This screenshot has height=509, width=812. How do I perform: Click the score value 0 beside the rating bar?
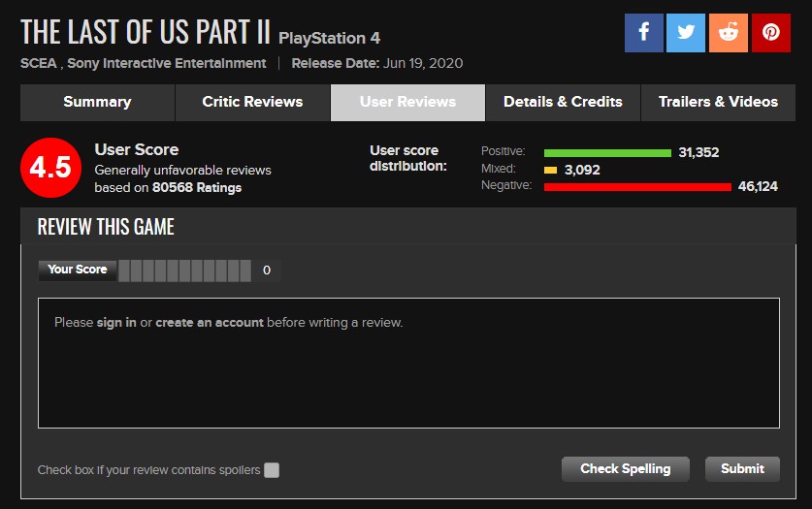coord(267,270)
